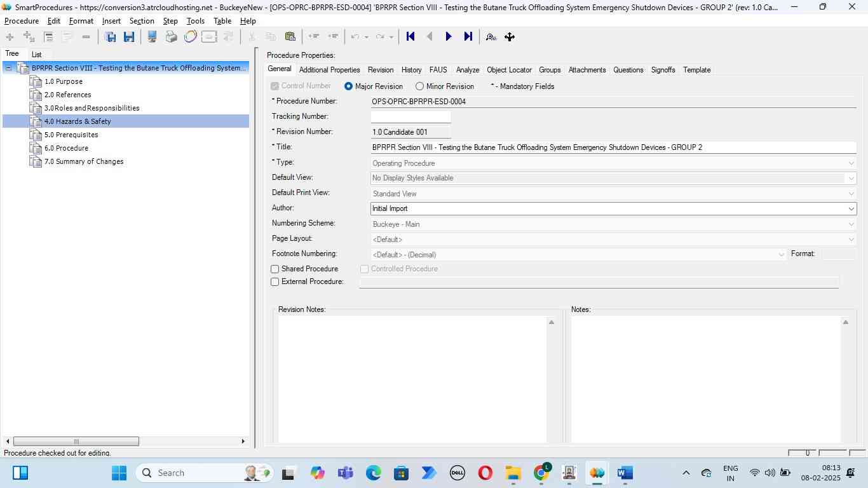
Task: Toggle External Procedure checkbox
Action: click(275, 282)
